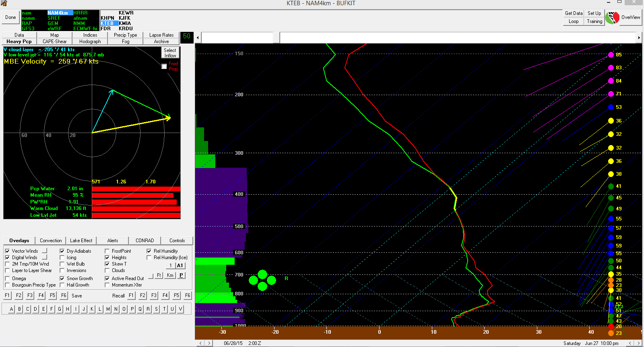Select the NAM4km model
Screen dimensions: 644x347
coord(60,13)
